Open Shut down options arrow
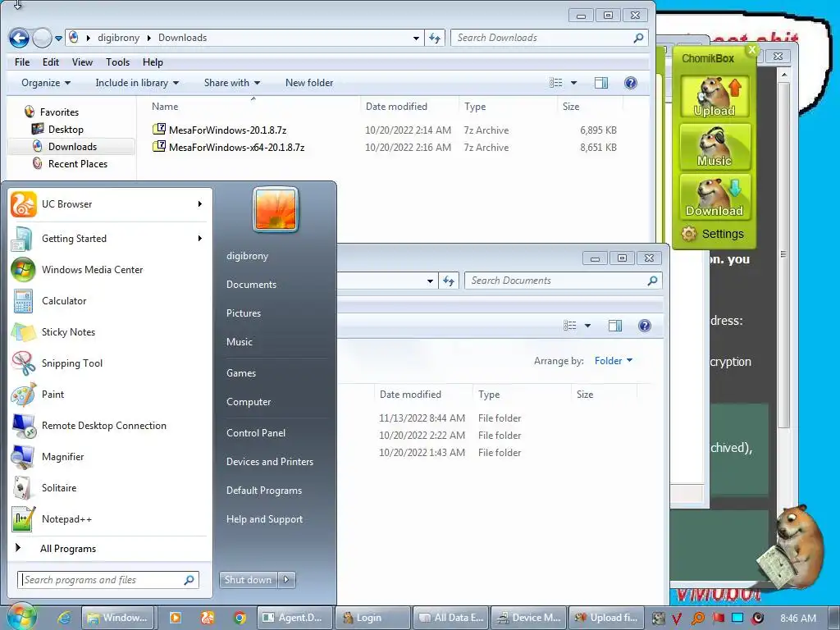The image size is (840, 630). tap(286, 579)
